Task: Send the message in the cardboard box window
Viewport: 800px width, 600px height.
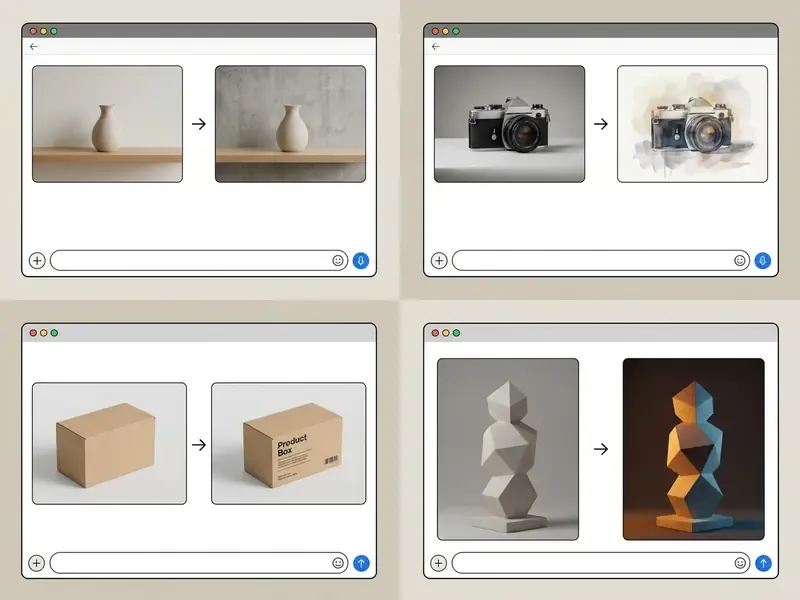Action: [361, 563]
